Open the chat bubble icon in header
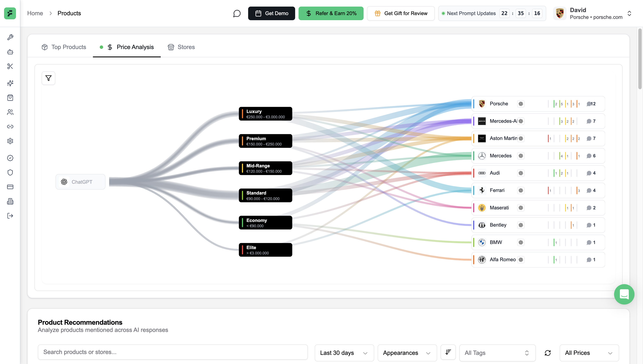 pos(237,14)
